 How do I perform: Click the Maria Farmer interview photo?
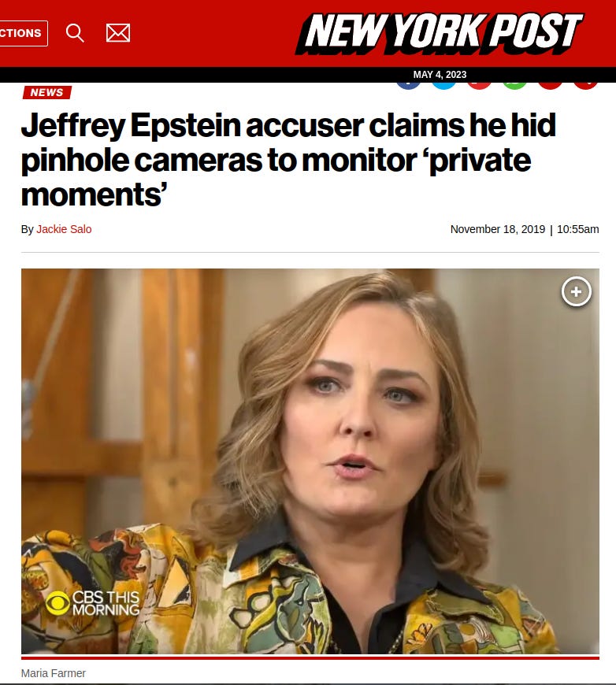310,461
